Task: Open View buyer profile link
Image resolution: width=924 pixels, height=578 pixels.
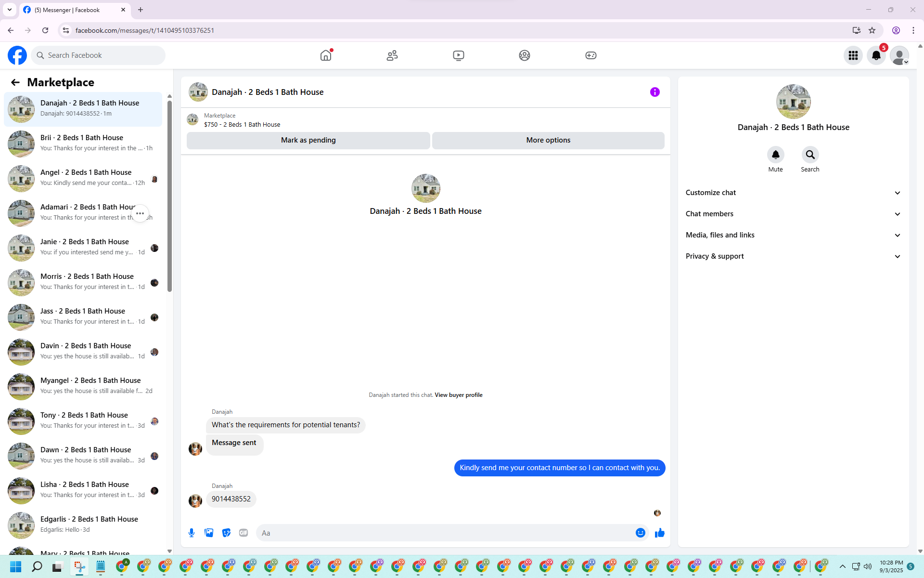Action: [x=458, y=395]
